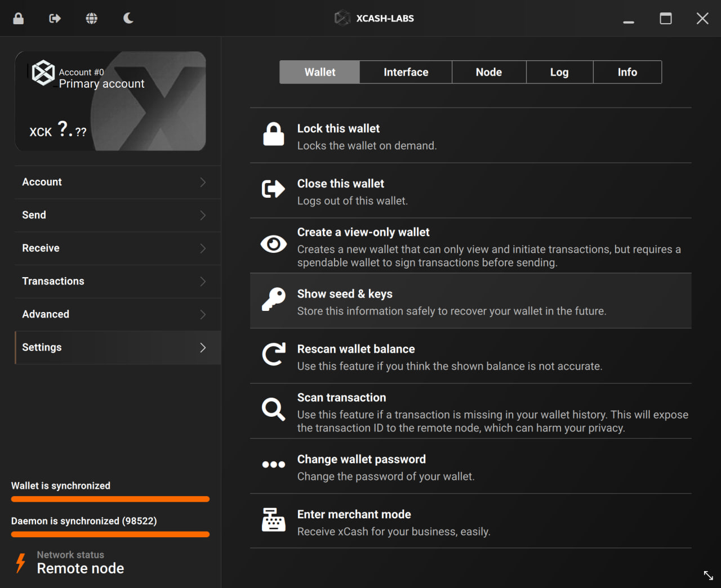This screenshot has height=588, width=721.
Task: Select the Log tab
Action: click(x=559, y=72)
